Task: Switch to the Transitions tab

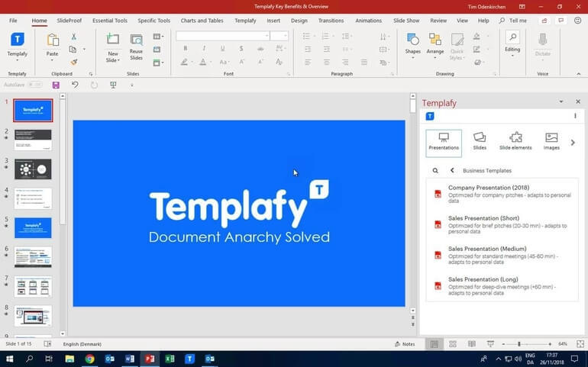Action: (x=331, y=21)
